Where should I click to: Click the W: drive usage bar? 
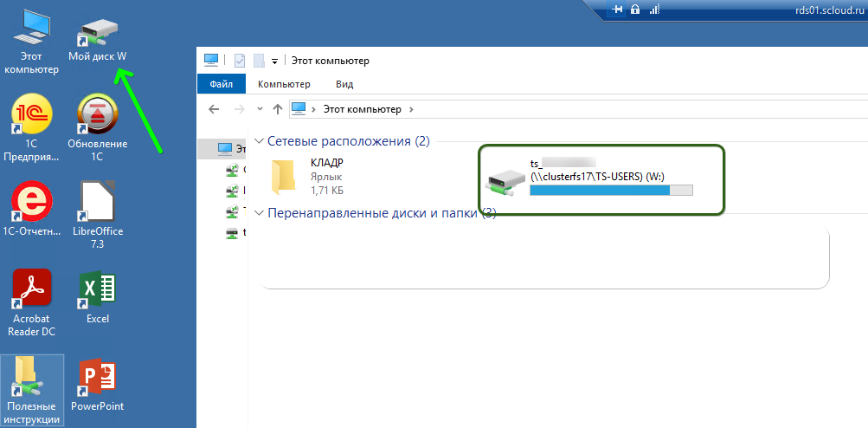611,191
